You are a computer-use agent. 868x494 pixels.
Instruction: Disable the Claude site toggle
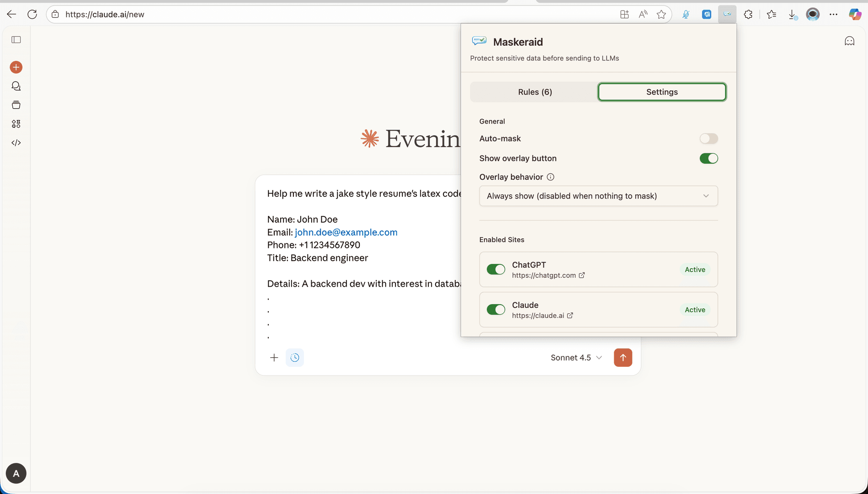click(x=495, y=310)
